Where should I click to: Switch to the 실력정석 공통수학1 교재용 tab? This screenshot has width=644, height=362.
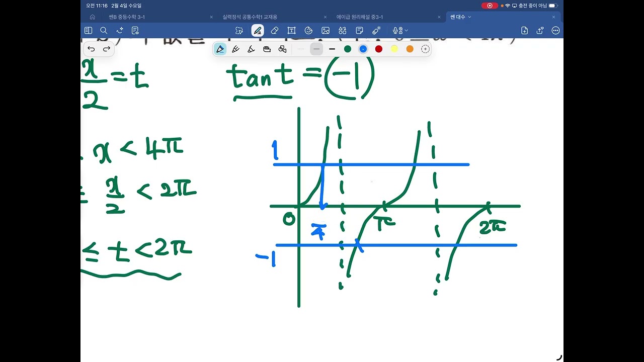point(250,17)
